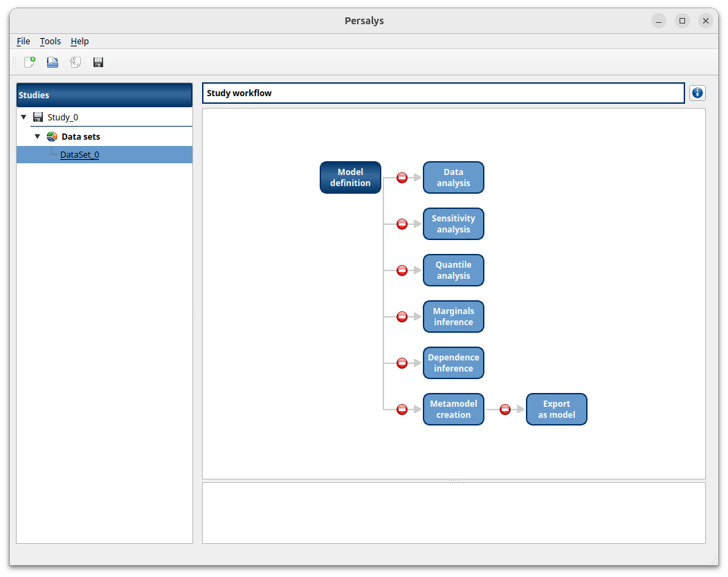
Task: Close the Persalys window
Action: pyautogui.click(x=706, y=21)
